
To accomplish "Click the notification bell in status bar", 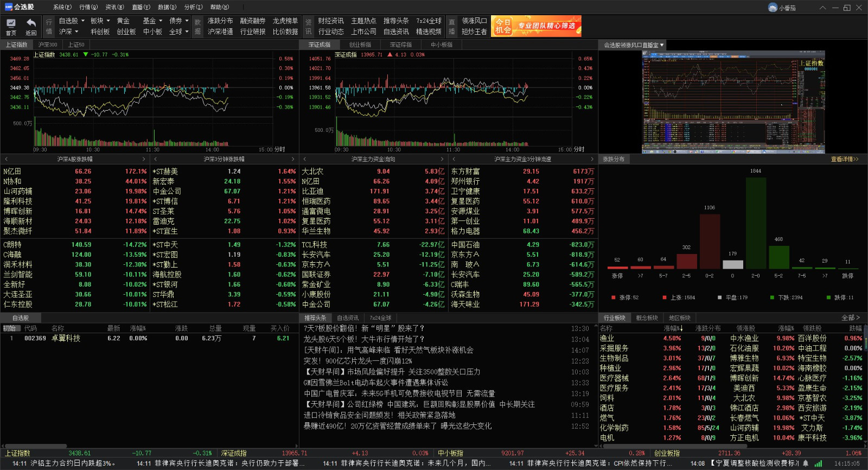I will click(806, 463).
